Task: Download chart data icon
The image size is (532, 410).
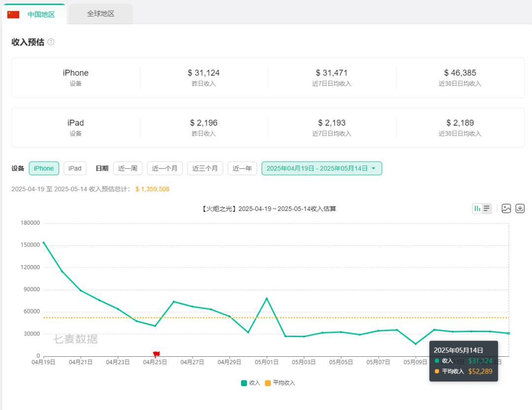Action: tap(520, 208)
